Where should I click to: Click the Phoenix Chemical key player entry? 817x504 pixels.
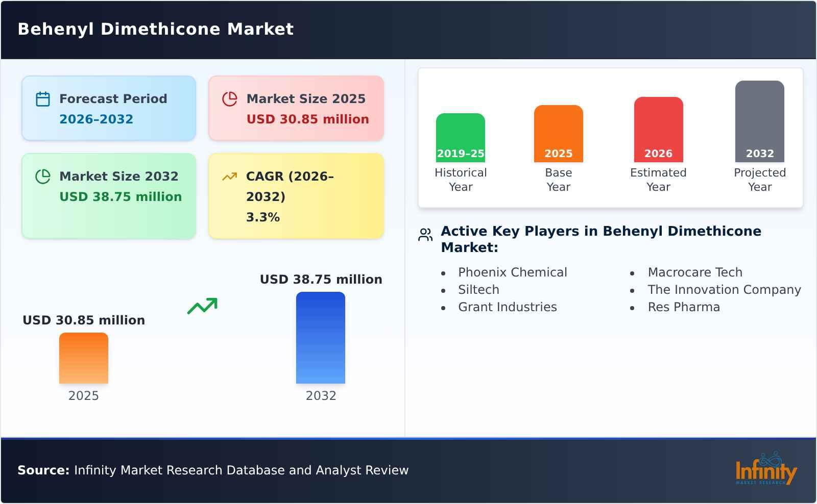513,272
